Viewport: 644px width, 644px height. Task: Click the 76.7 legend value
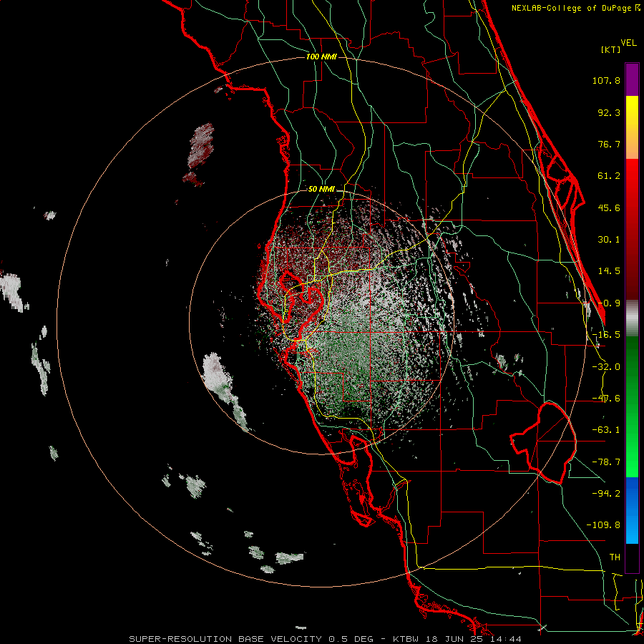pyautogui.click(x=609, y=144)
